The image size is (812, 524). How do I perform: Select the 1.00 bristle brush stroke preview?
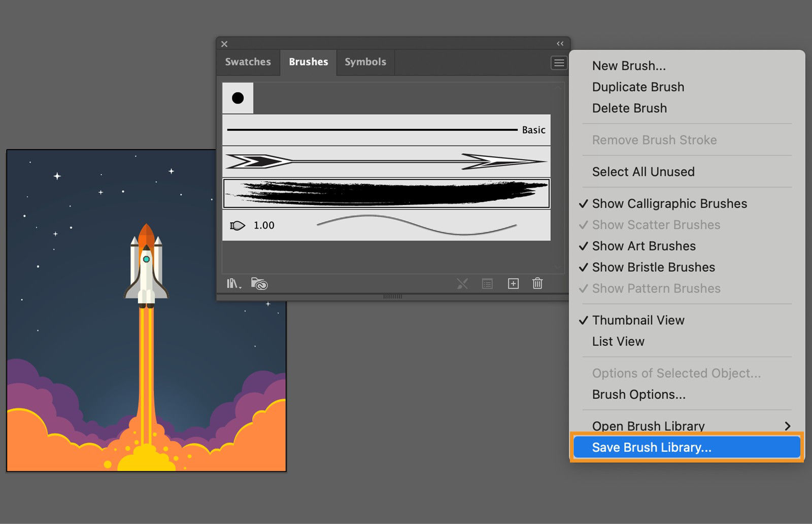[x=386, y=225]
